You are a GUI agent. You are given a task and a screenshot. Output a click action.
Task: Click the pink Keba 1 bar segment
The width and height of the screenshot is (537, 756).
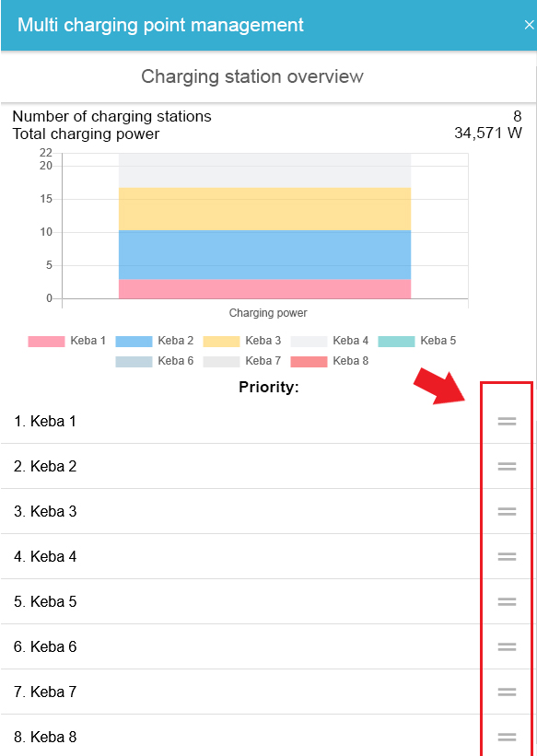(x=265, y=289)
